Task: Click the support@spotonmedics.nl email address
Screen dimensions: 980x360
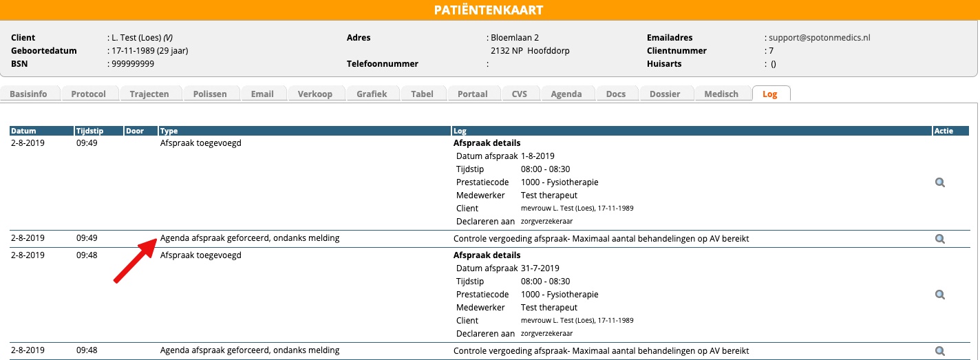Action: point(820,38)
